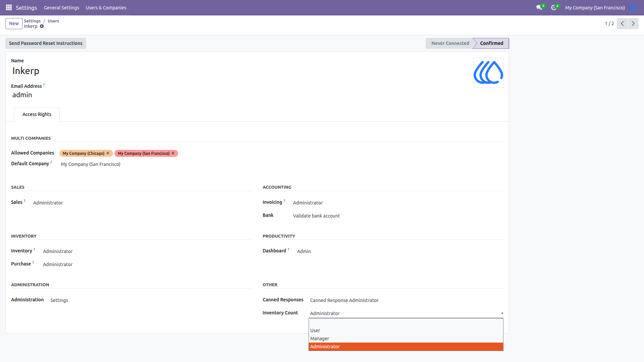Select User in Inventory Count list
Viewport: 644px width, 362px height.
406,330
